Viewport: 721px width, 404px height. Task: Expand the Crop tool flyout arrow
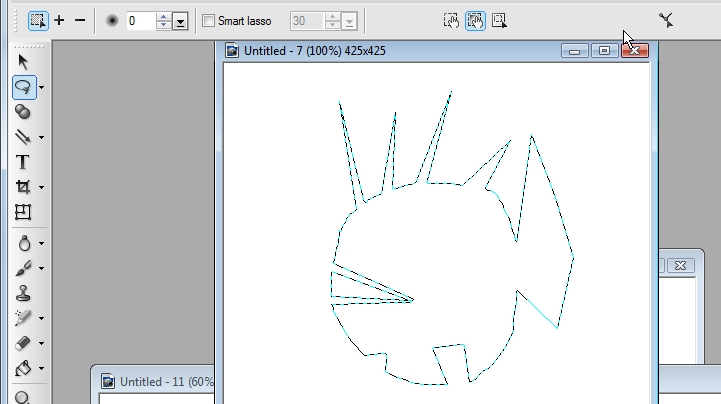click(41, 188)
